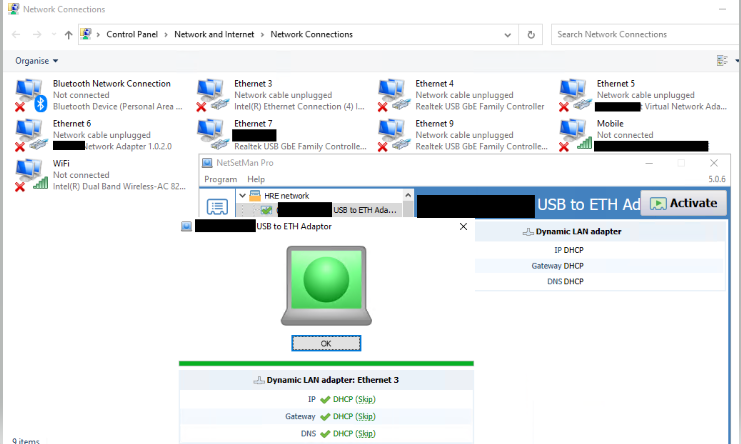Open the change view layout icon
741x444 pixels.
722,60
